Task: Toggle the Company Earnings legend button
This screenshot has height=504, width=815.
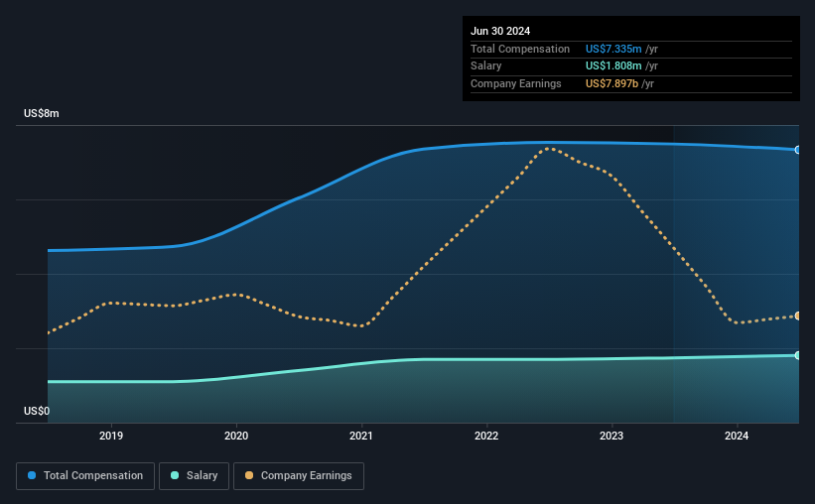Action: (299, 476)
